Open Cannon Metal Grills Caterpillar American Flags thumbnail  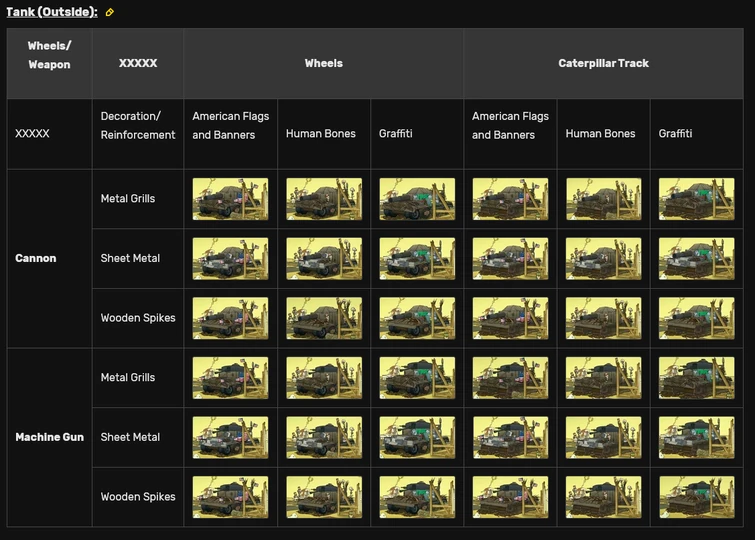pyautogui.click(x=510, y=199)
